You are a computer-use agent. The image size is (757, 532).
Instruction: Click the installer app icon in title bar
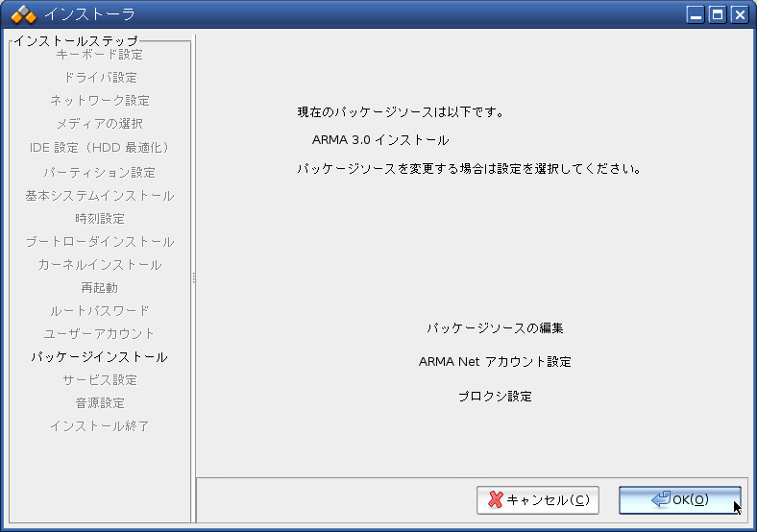click(x=23, y=14)
